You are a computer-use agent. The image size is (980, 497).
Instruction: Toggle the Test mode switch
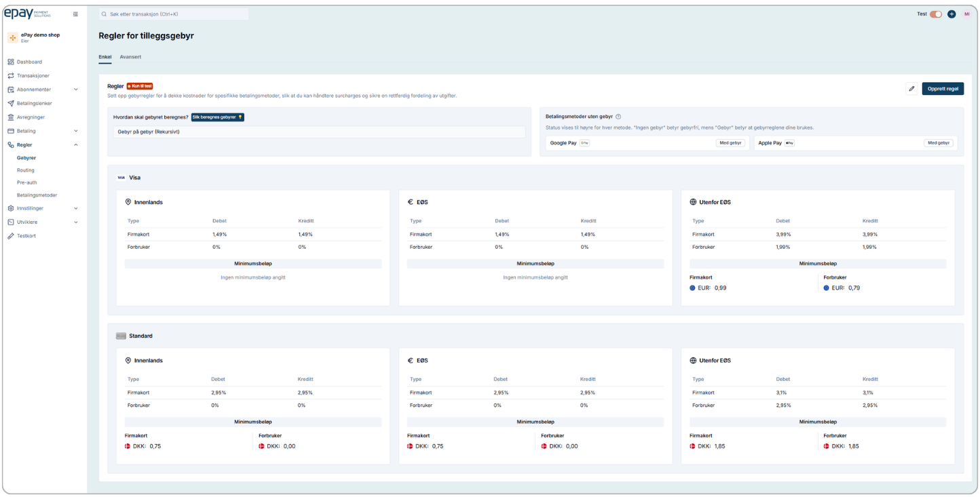[x=936, y=14]
